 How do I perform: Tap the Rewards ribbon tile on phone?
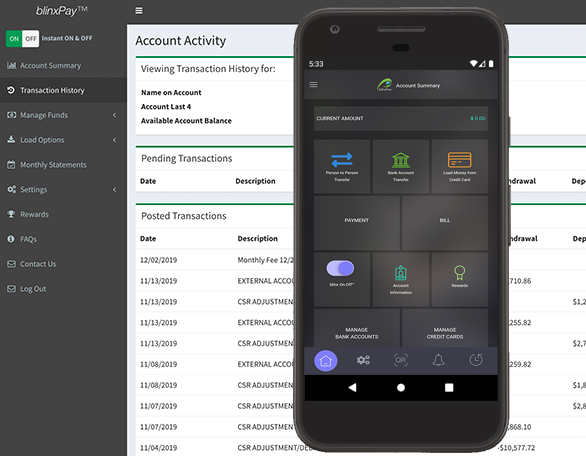pyautogui.click(x=460, y=279)
